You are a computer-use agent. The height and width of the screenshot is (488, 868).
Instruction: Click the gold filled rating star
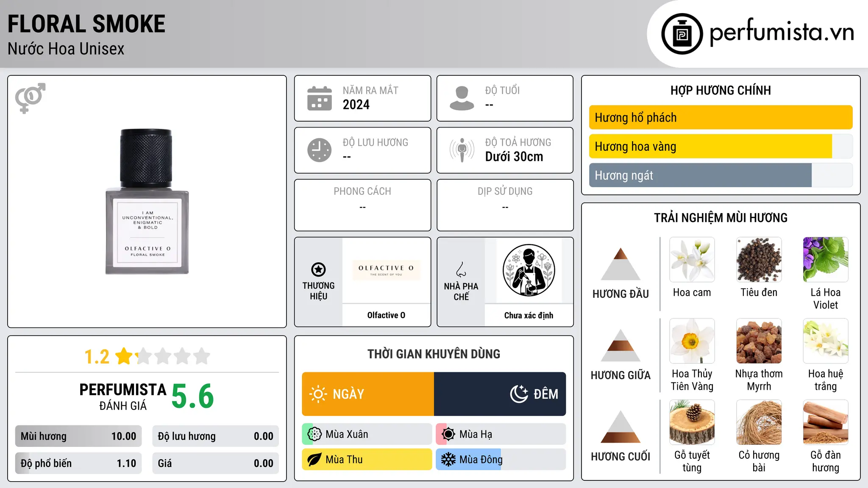[124, 356]
